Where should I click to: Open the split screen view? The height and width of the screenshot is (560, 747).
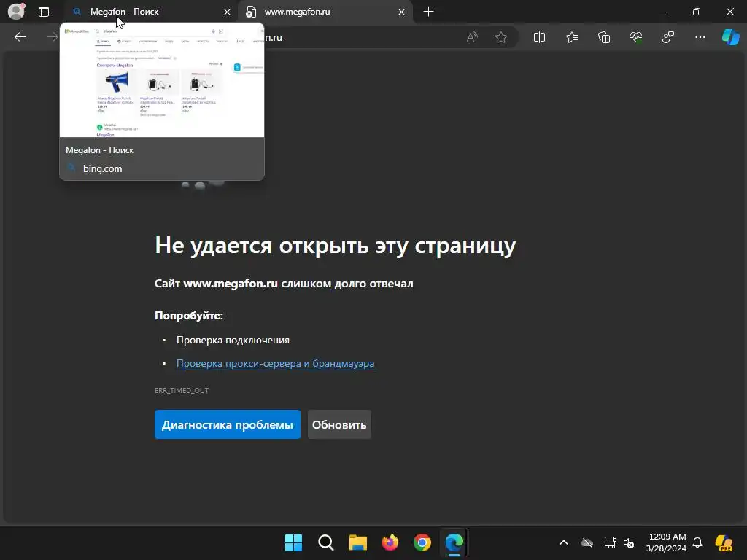539,37
